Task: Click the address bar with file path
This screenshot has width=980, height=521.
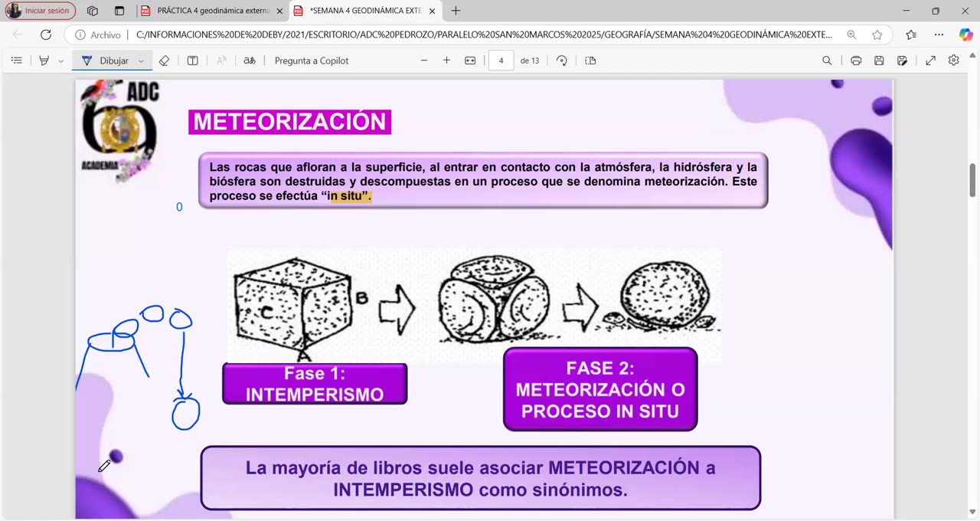Action: tap(484, 34)
